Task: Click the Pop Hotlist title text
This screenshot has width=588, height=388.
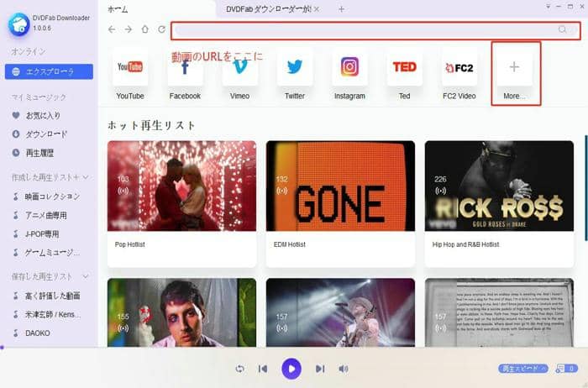Action: (129, 244)
